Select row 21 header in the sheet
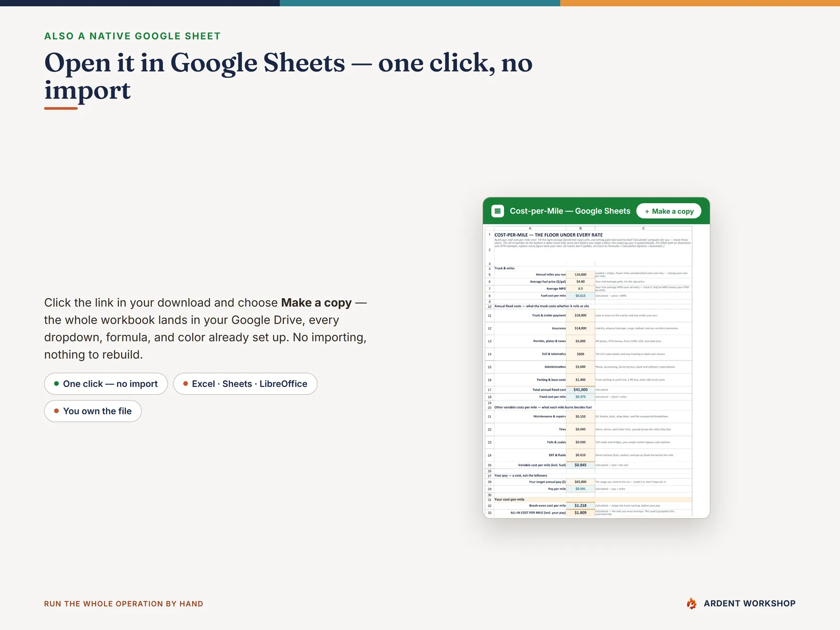 (x=489, y=416)
